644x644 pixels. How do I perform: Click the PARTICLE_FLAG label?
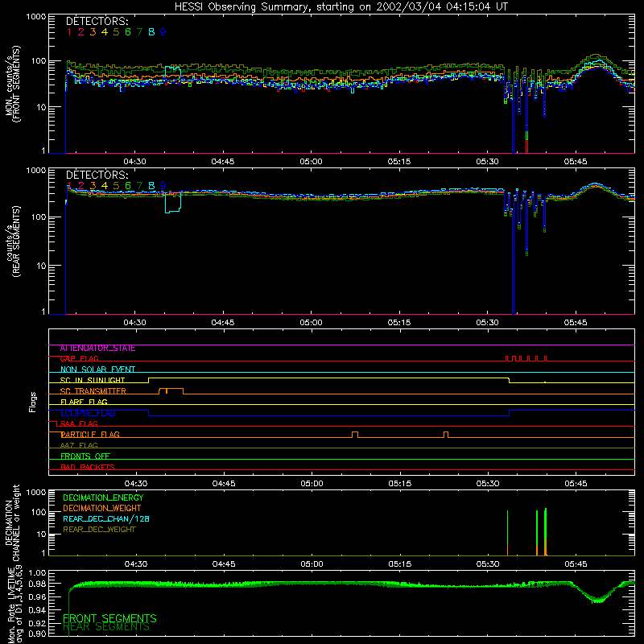[90, 435]
